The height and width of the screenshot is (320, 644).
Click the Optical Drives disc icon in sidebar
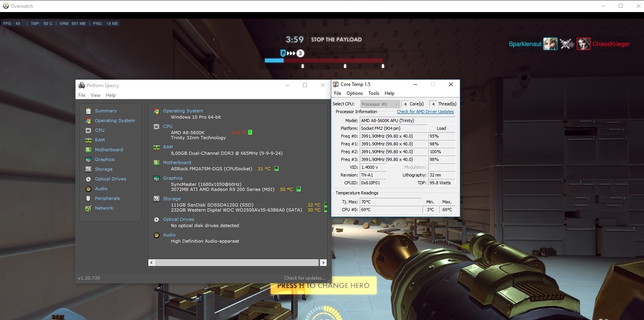[x=88, y=179]
